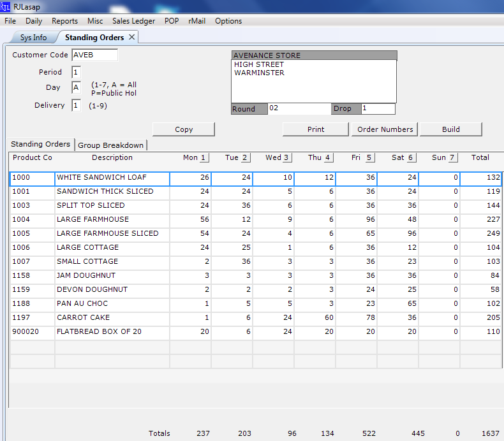Viewport: 504px width, 441px height.
Task: Click the Round field showing 02
Action: pyautogui.click(x=299, y=108)
